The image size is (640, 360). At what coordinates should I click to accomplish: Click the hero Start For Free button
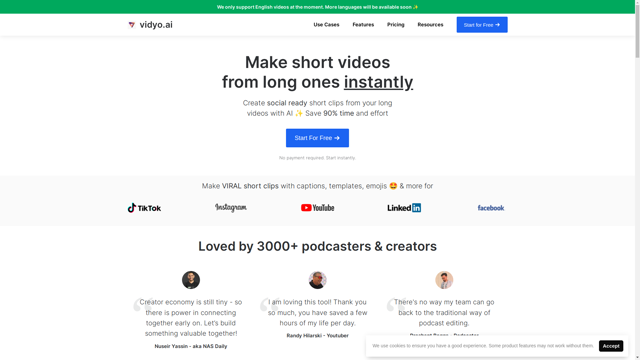click(318, 138)
